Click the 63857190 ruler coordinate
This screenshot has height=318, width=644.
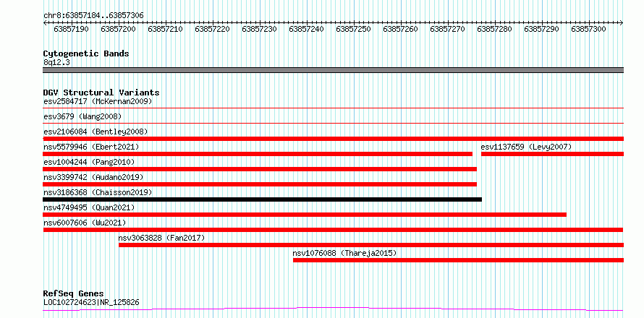click(x=71, y=29)
